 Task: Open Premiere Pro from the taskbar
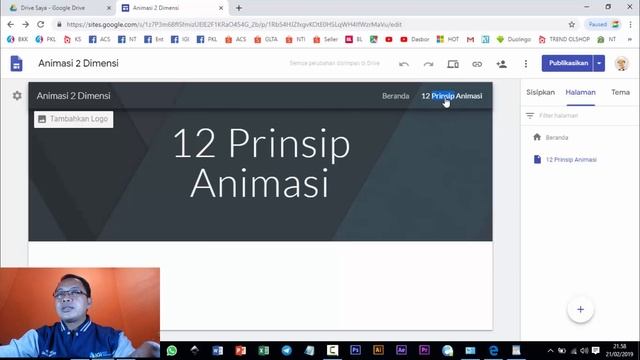coord(424,350)
